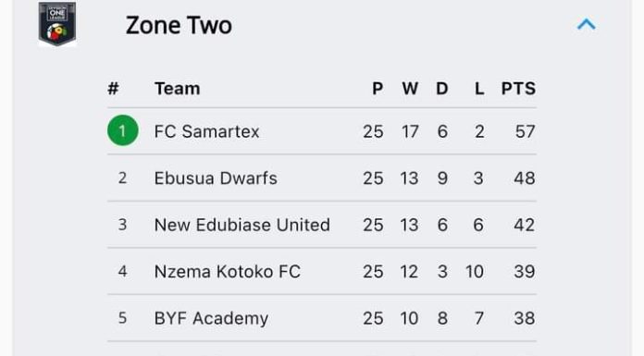Image resolution: width=644 pixels, height=356 pixels.
Task: Click Ebusua Dwarfs' 48 points value
Action: [x=525, y=178]
